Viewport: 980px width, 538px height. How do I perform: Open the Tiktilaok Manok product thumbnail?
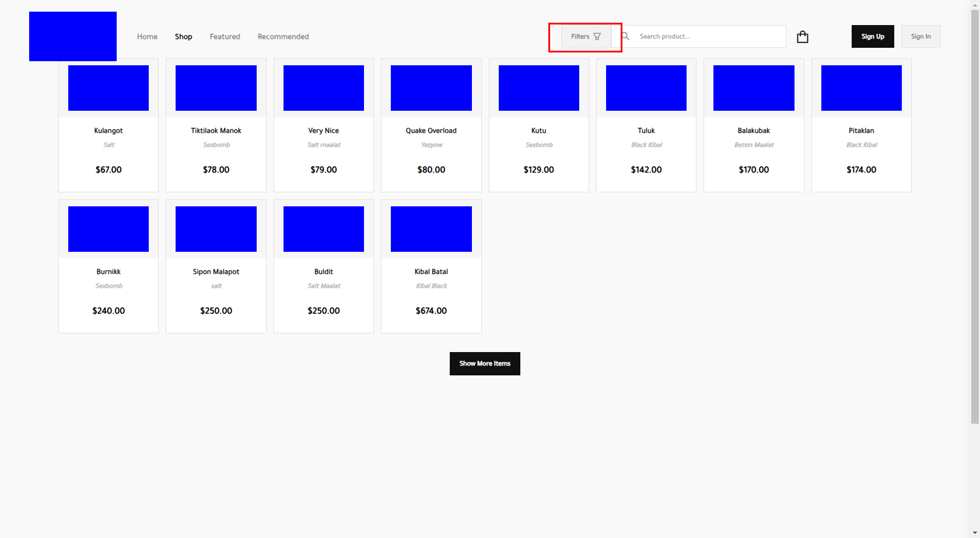tap(216, 88)
